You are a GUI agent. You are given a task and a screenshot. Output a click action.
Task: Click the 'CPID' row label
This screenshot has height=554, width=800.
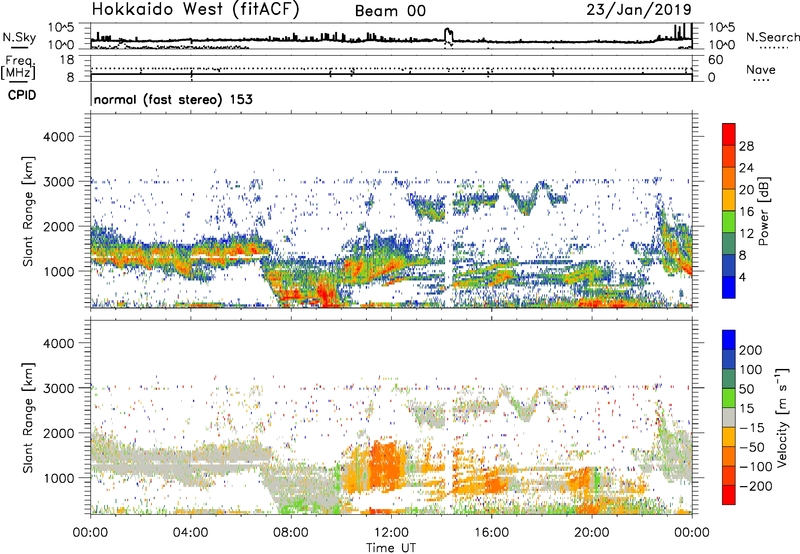click(22, 95)
